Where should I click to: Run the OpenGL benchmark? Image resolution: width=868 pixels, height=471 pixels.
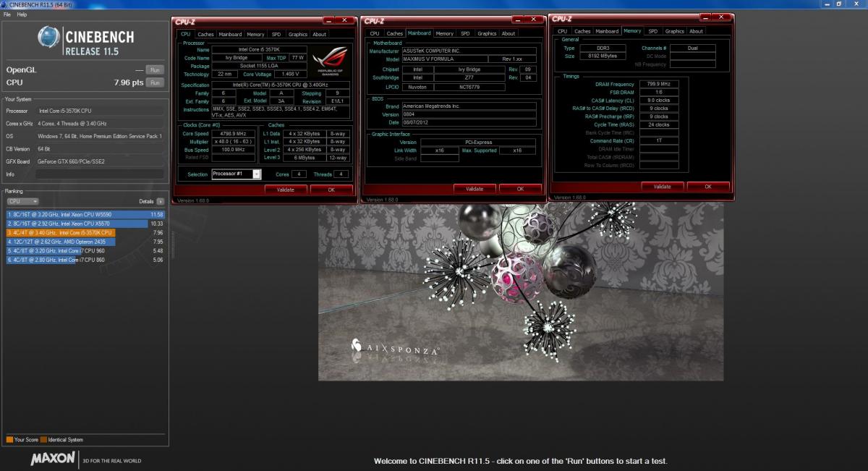[154, 70]
